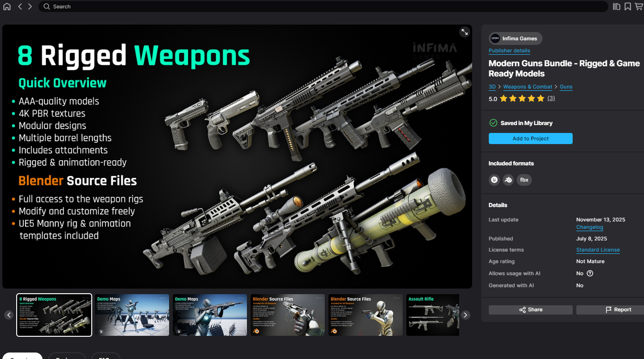Go to the Home page icon
The width and height of the screenshot is (644, 359).
[x=7, y=6]
